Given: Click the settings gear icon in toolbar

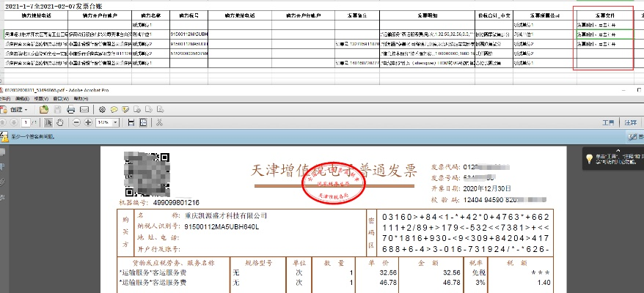Looking at the screenshot, I should pyautogui.click(x=102, y=109).
